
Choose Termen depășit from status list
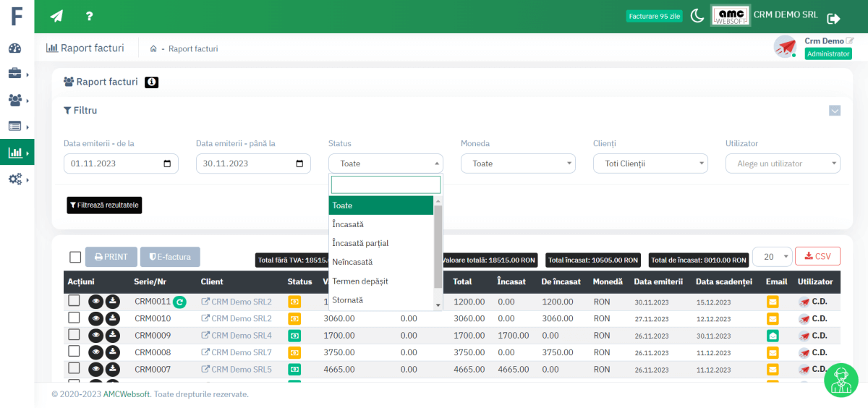tap(361, 281)
